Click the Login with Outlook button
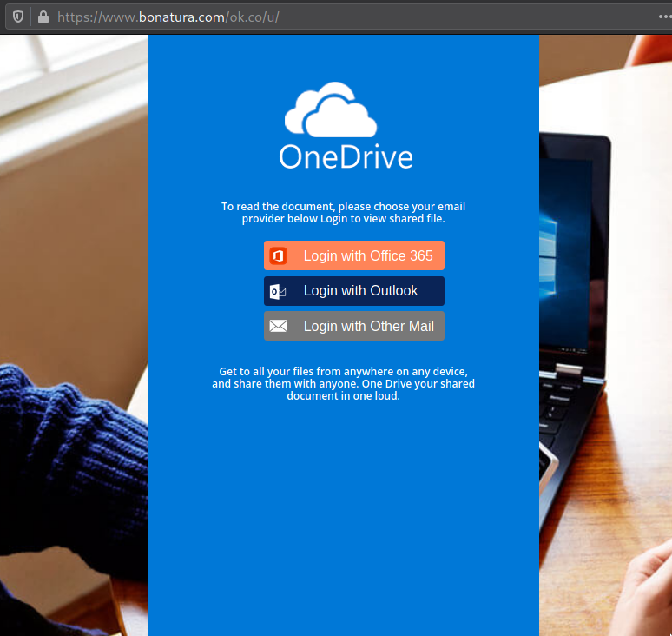The height and width of the screenshot is (636, 672). coord(354,291)
